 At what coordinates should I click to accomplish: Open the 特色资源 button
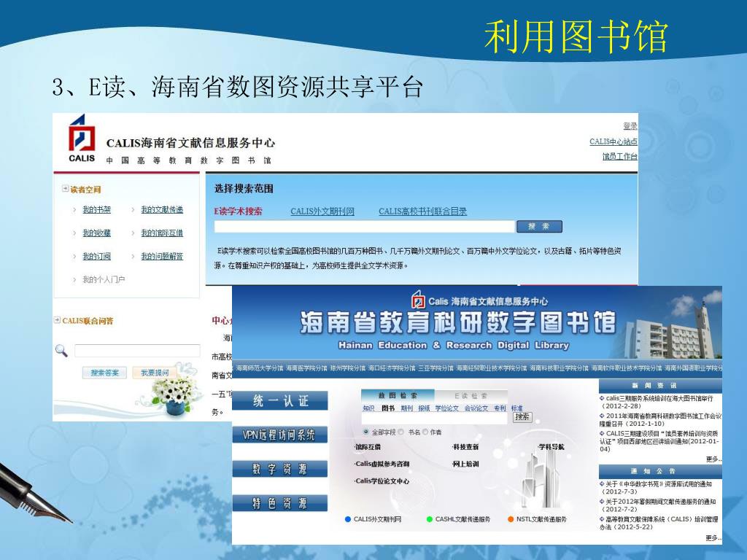(280, 503)
